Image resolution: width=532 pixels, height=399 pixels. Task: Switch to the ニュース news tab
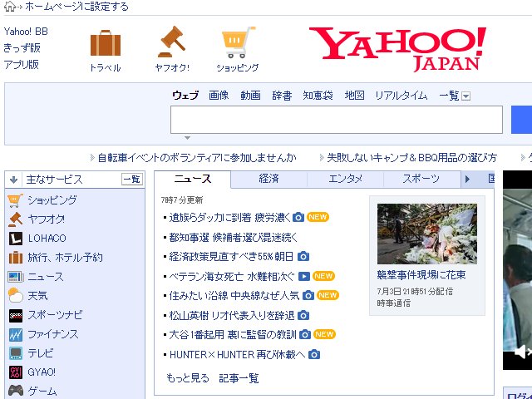coord(192,179)
